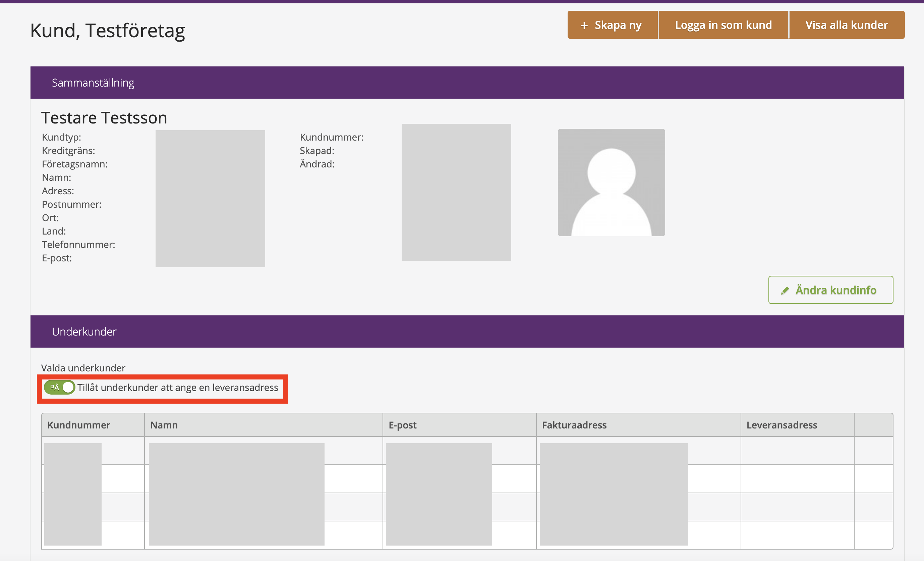Show all customers with Visa alla kunder

click(847, 25)
